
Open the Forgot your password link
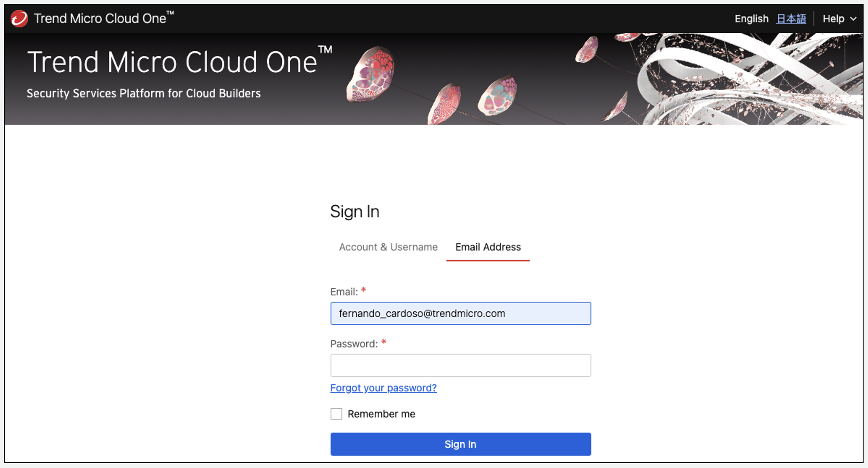tap(383, 388)
